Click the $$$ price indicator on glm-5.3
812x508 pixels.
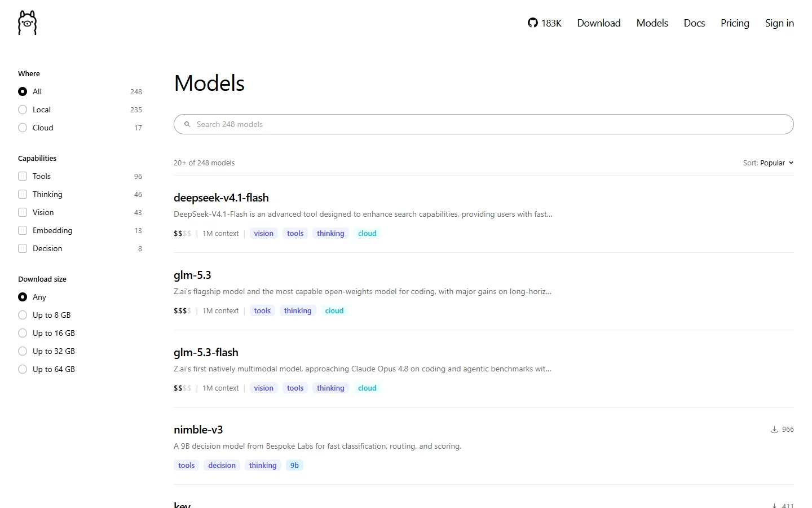coord(182,310)
